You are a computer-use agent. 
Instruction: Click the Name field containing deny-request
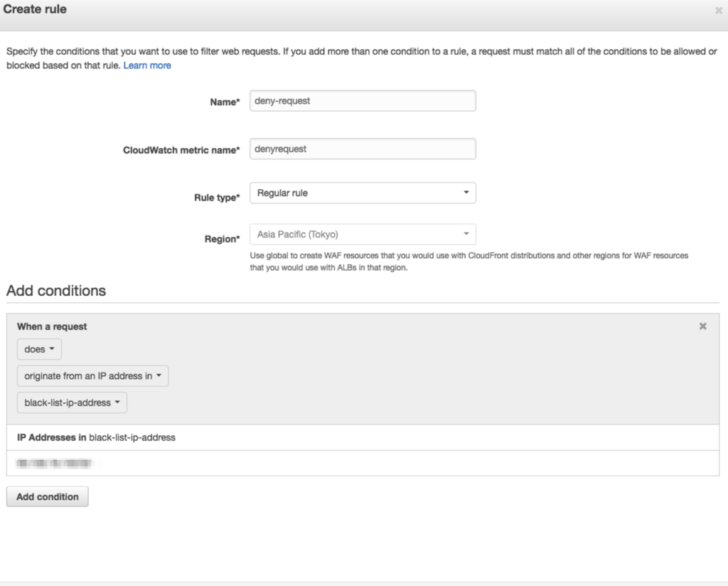point(363,101)
